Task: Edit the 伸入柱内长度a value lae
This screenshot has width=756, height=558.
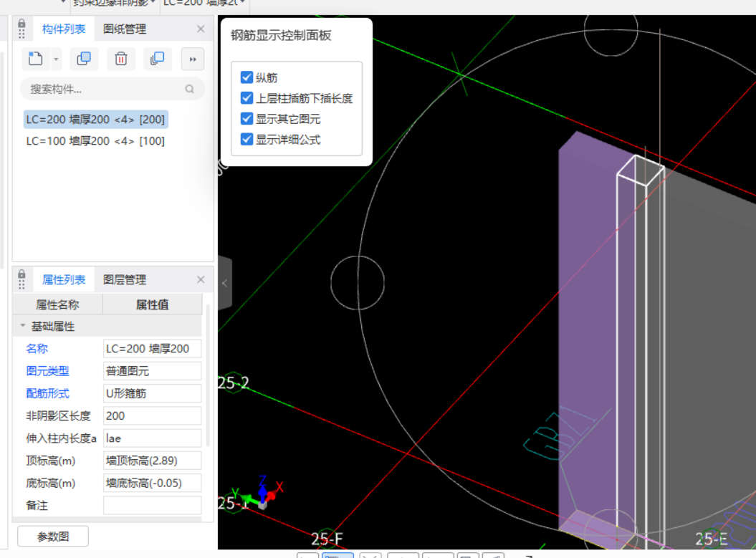Action: click(153, 438)
